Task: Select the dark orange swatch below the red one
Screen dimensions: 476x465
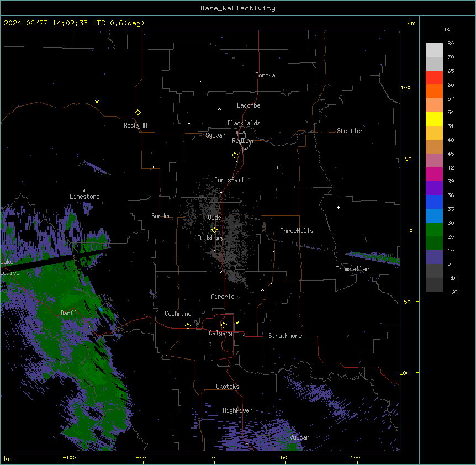Action: (x=434, y=91)
